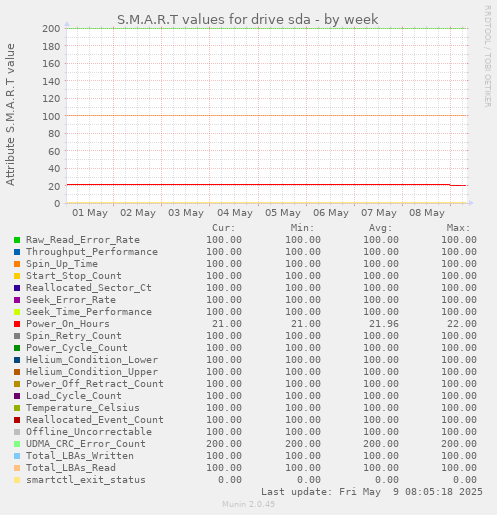Click the yellow smartctl_exit_status legend swatch
The width and height of the screenshot is (497, 515).
[17, 480]
